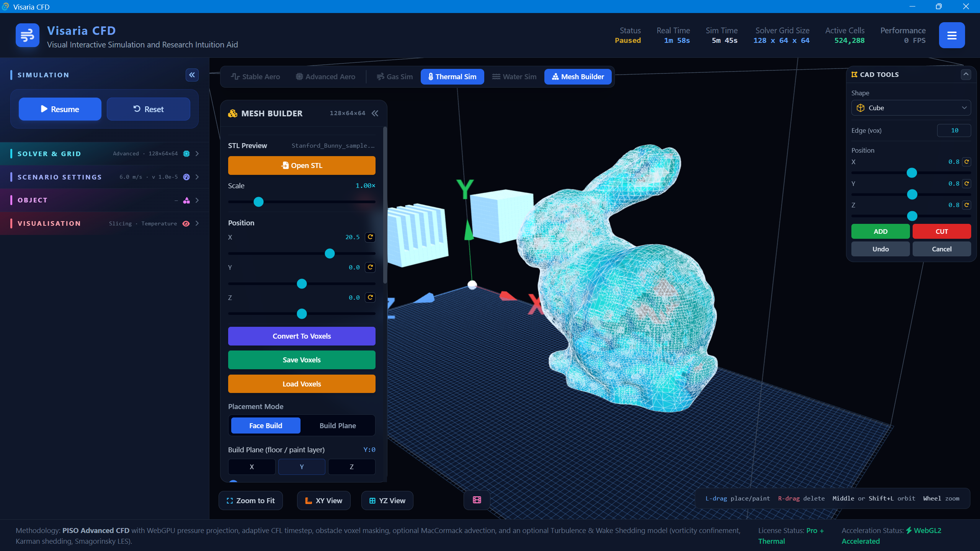Viewport: 980px width, 551px height.
Task: Toggle Visualisation eye icon
Action: pos(186,223)
